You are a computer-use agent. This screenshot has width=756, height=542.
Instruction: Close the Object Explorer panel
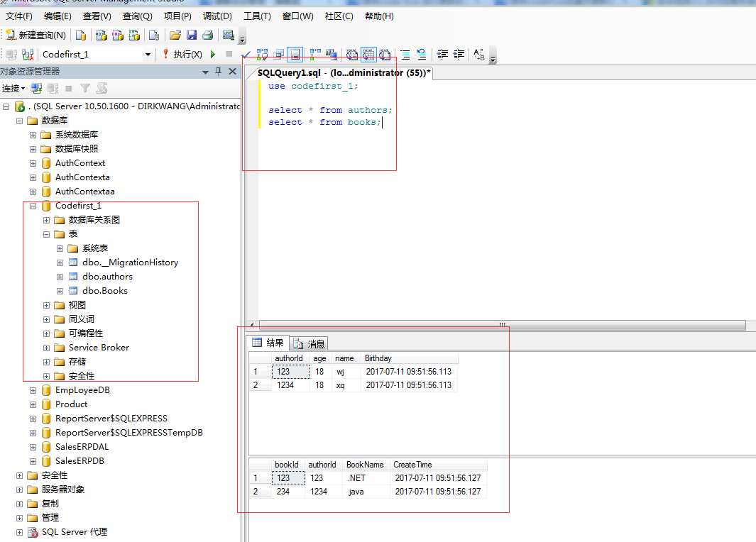pyautogui.click(x=232, y=72)
